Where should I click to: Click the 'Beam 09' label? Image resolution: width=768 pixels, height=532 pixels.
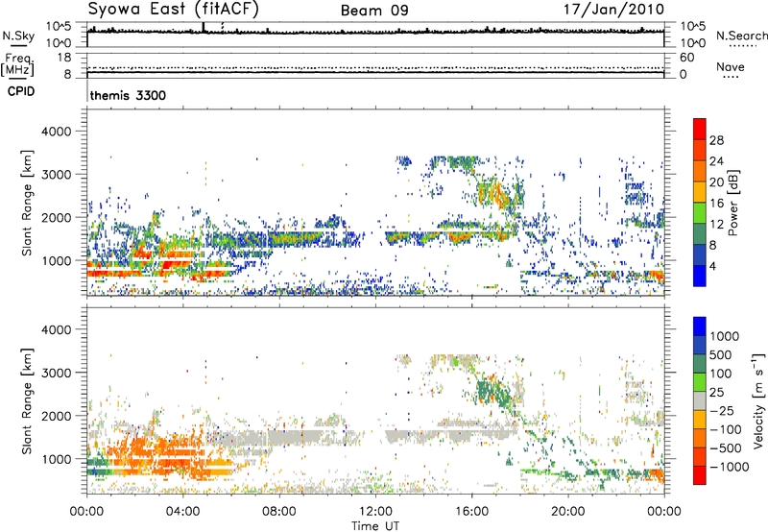[374, 11]
